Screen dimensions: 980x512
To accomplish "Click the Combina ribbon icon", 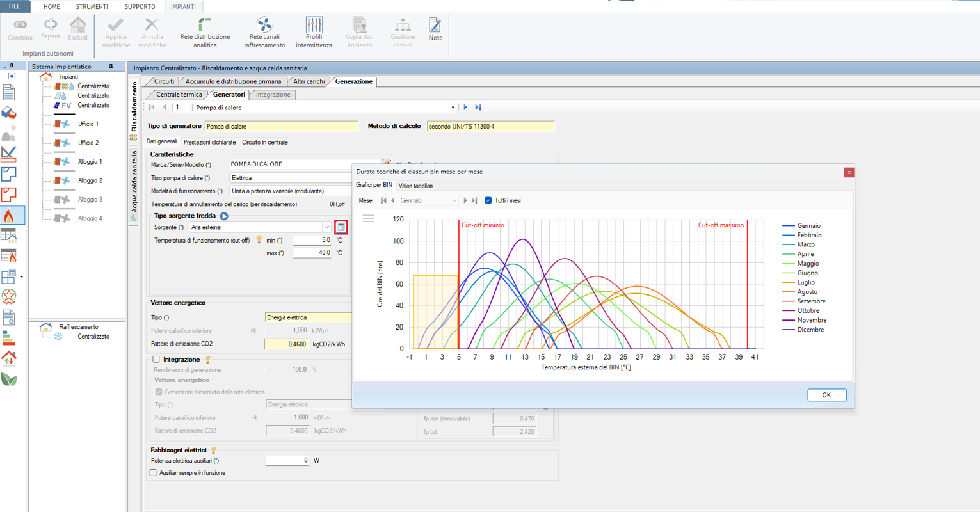I will [20, 29].
